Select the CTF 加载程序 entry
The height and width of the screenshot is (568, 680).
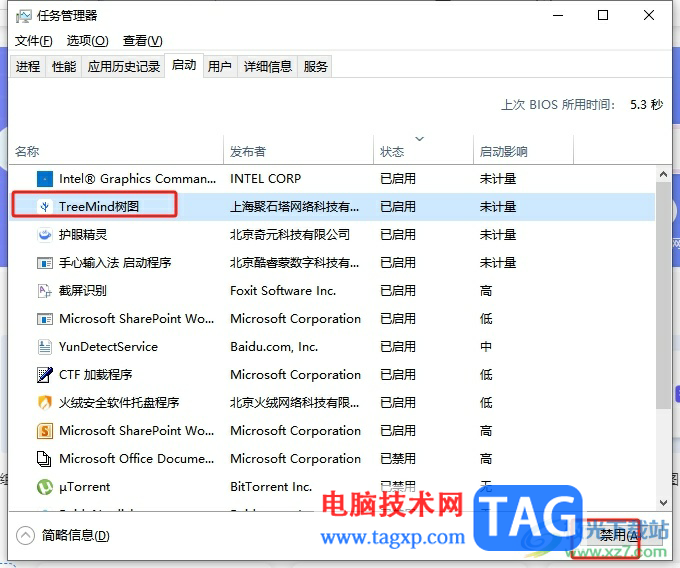[95, 375]
